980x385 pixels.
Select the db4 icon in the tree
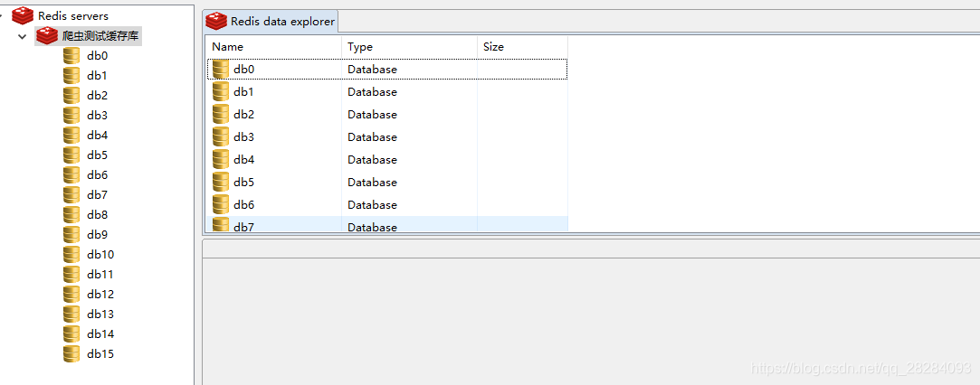[71, 136]
